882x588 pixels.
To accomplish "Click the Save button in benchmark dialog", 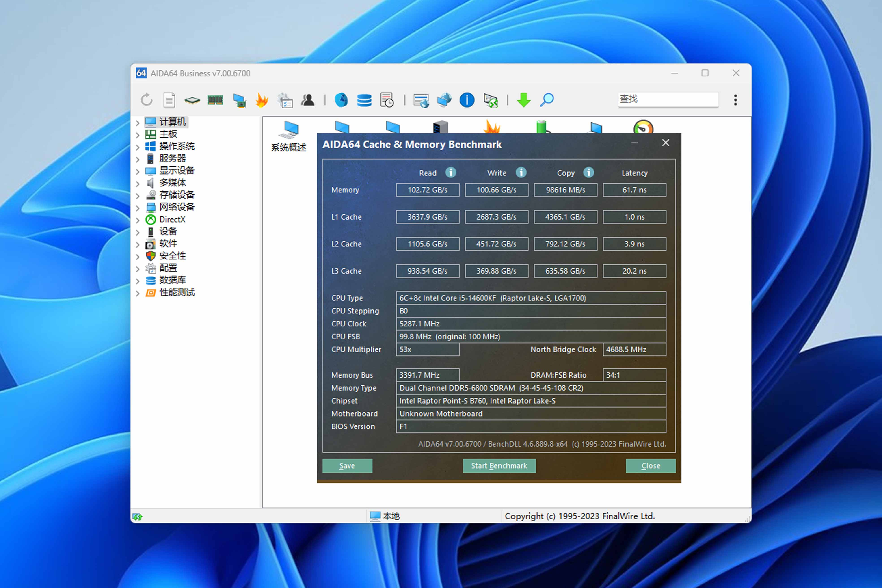I will 347,466.
